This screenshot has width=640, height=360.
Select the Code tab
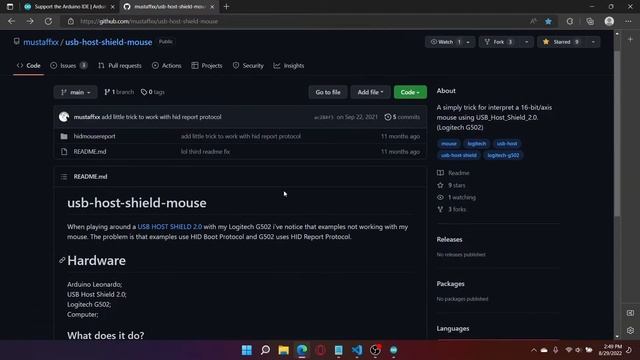pyautogui.click(x=29, y=66)
